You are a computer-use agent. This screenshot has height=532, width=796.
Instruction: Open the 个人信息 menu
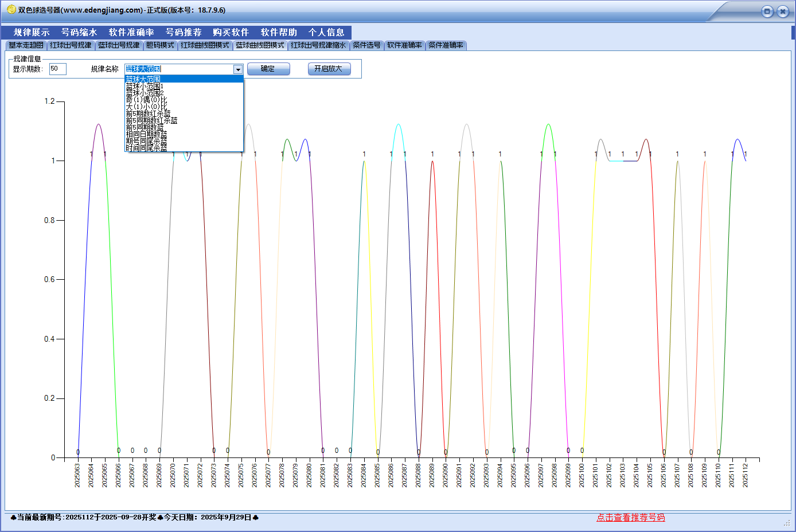pyautogui.click(x=326, y=33)
